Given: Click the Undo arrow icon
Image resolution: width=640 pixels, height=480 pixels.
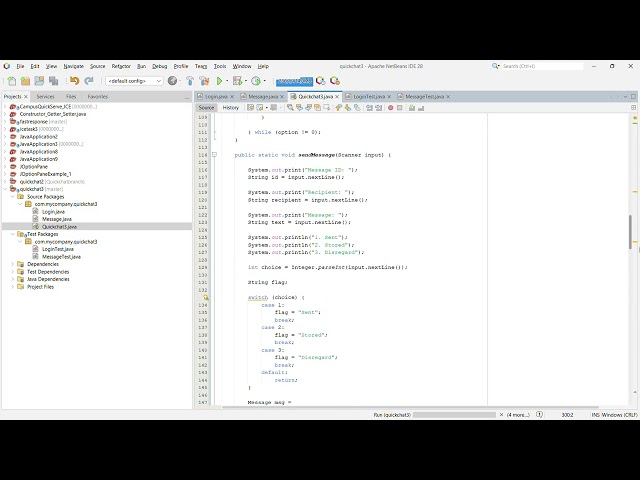Looking at the screenshot, I should click(x=74, y=81).
